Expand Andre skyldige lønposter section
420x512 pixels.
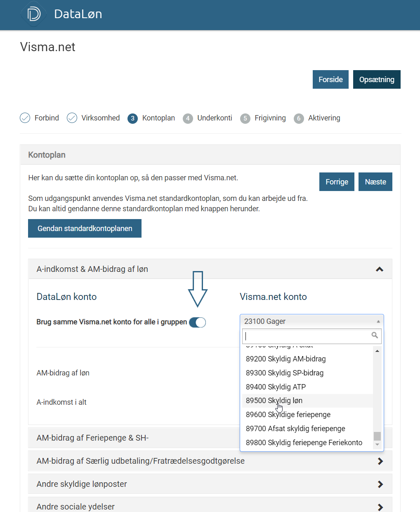tap(380, 484)
